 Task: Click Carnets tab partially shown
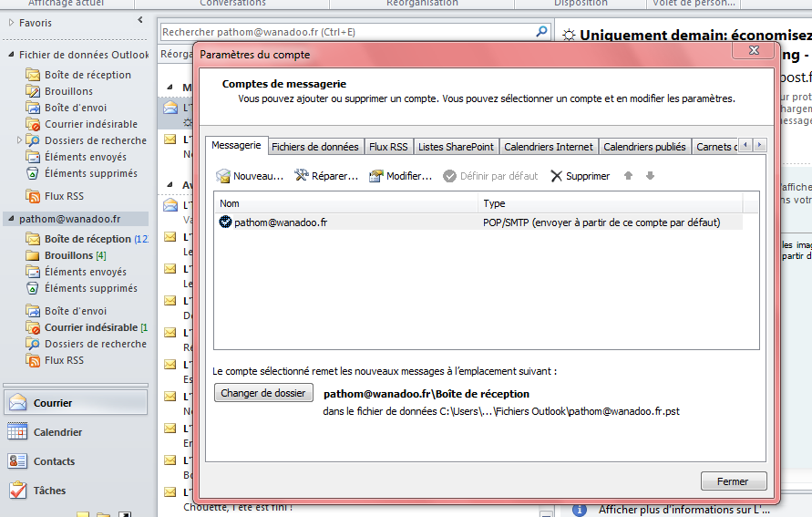point(715,147)
